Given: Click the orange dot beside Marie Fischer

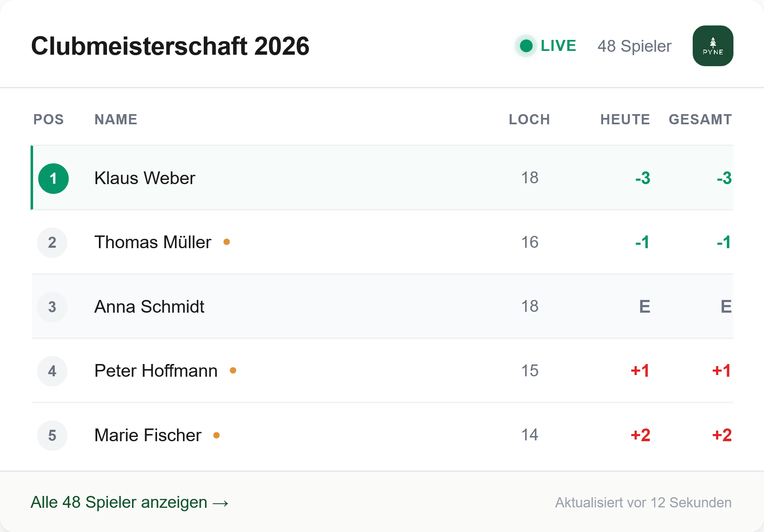Looking at the screenshot, I should 216,435.
